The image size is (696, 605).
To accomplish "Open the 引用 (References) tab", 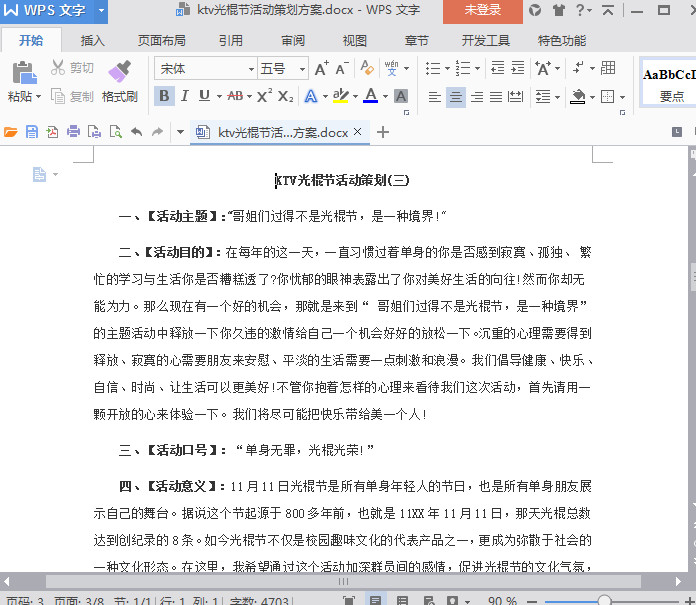I will pos(231,41).
